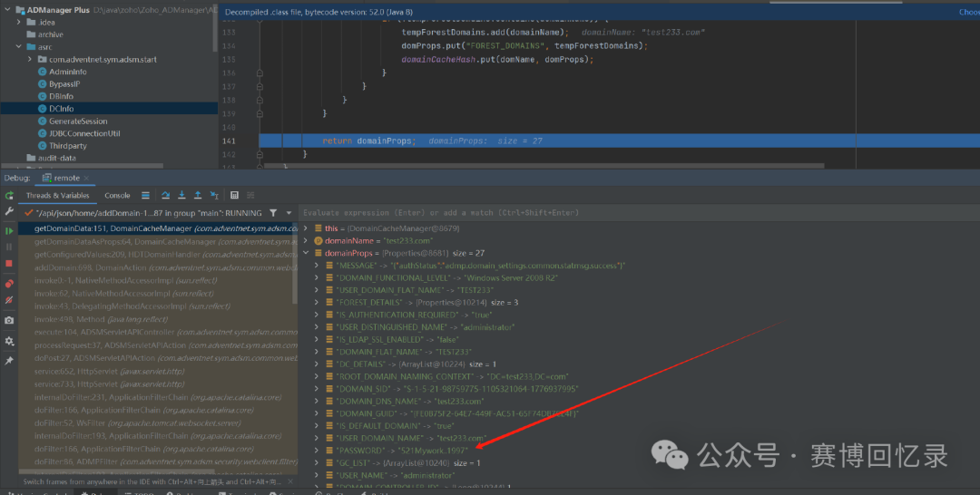Select doPost:27 ADSMServletAPIAction frame

point(158,358)
